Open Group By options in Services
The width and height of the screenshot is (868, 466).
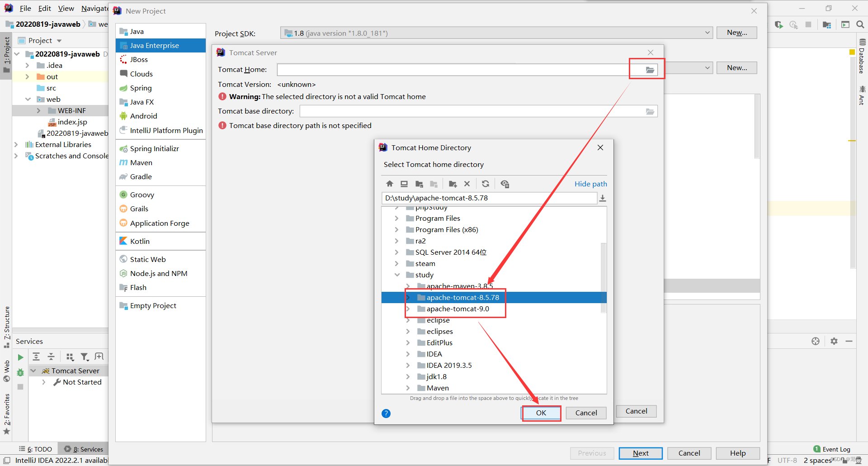70,357
